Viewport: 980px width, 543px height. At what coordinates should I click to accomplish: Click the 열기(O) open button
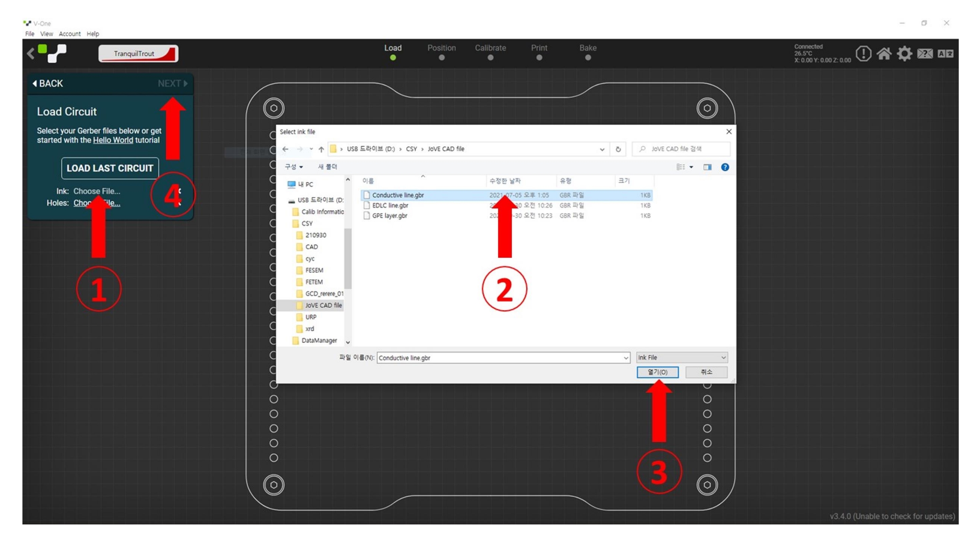(657, 372)
